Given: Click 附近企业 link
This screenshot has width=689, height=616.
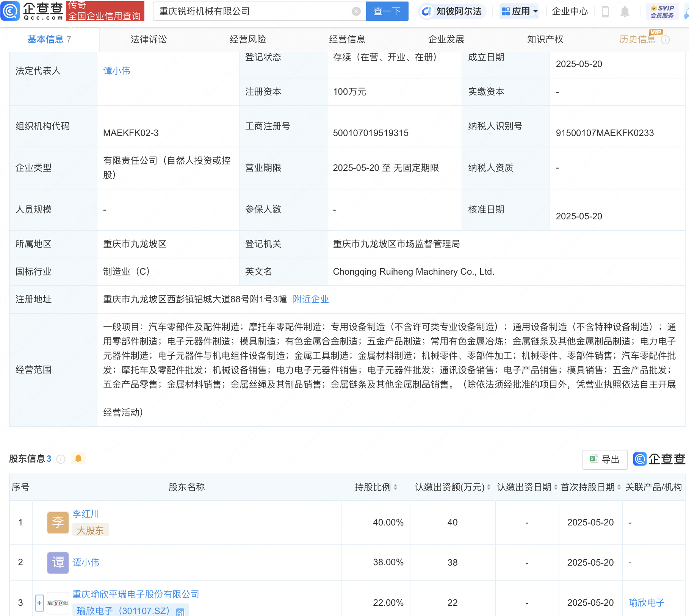Looking at the screenshot, I should (x=311, y=299).
